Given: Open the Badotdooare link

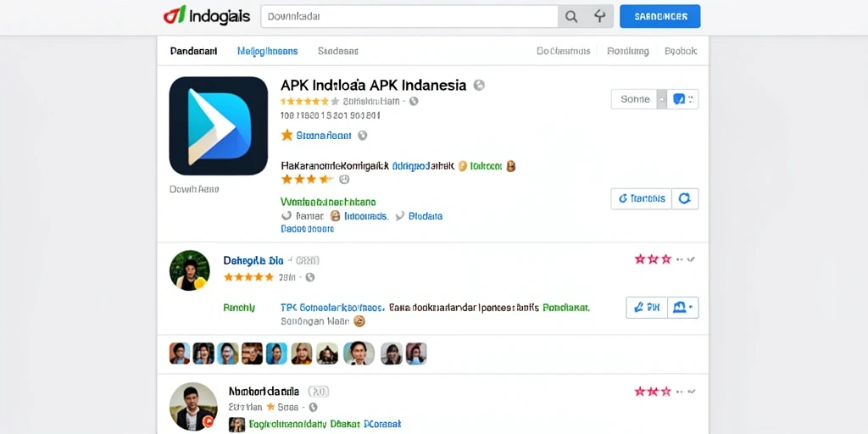Looking at the screenshot, I should coord(307,229).
